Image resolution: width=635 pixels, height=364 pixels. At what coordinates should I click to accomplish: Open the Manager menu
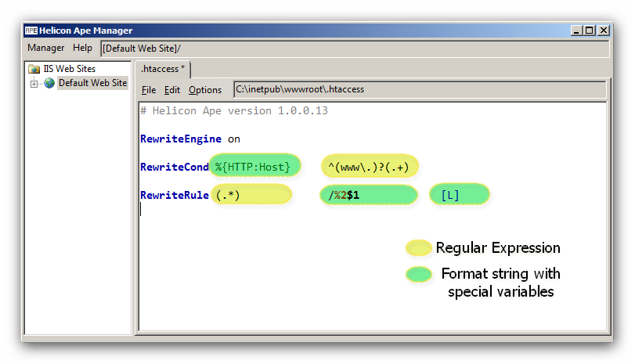[x=45, y=48]
